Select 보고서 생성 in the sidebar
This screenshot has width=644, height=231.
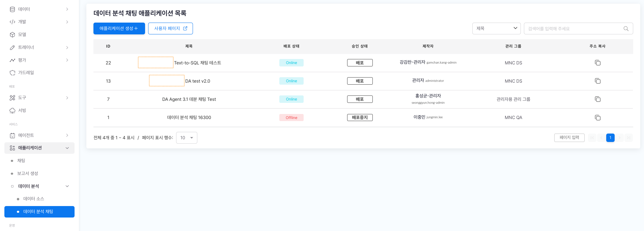[x=28, y=173]
